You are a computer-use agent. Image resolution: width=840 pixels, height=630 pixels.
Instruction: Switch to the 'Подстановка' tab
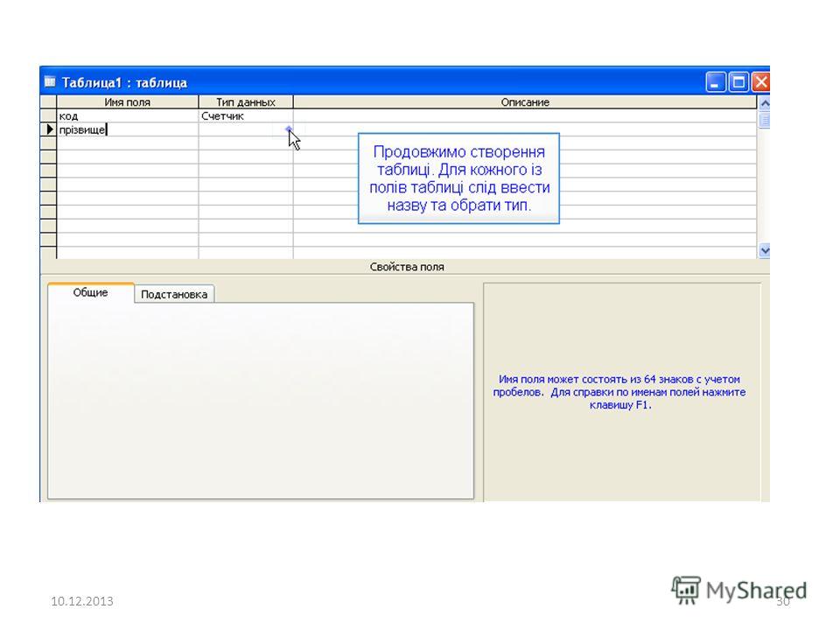[174, 294]
